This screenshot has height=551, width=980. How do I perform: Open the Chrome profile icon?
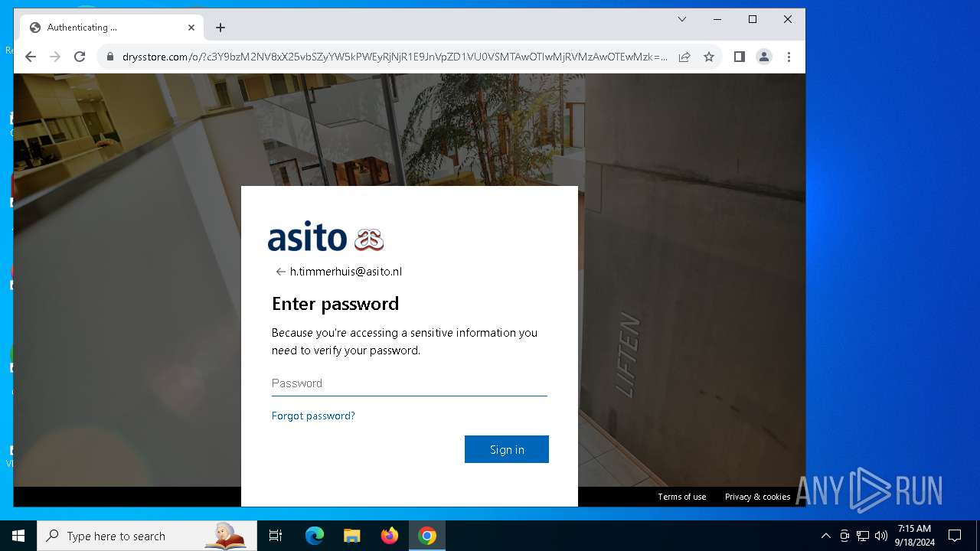pyautogui.click(x=764, y=57)
